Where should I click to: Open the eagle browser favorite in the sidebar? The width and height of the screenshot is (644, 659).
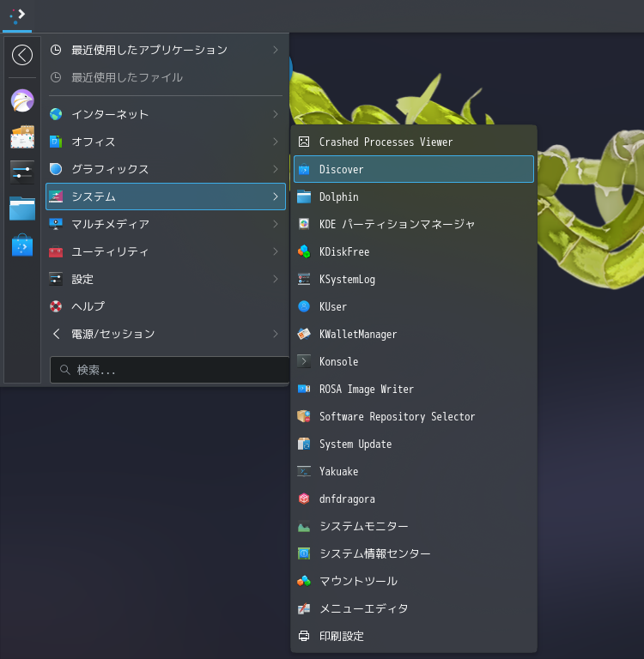tap(22, 101)
